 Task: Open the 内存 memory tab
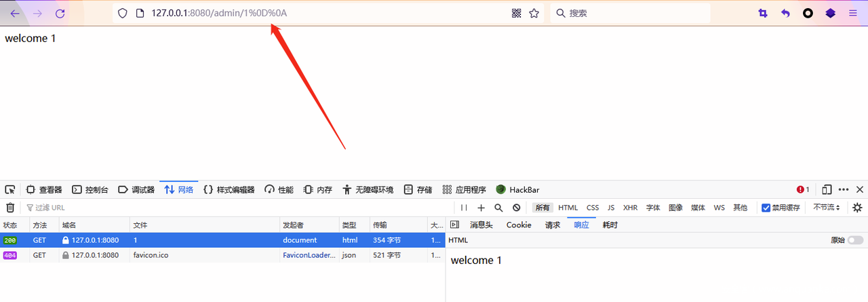317,190
